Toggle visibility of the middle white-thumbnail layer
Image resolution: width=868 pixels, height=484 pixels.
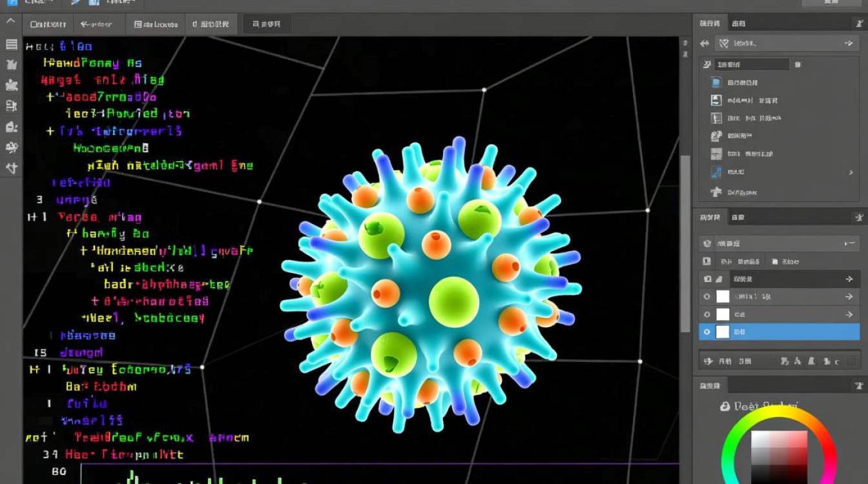707,314
